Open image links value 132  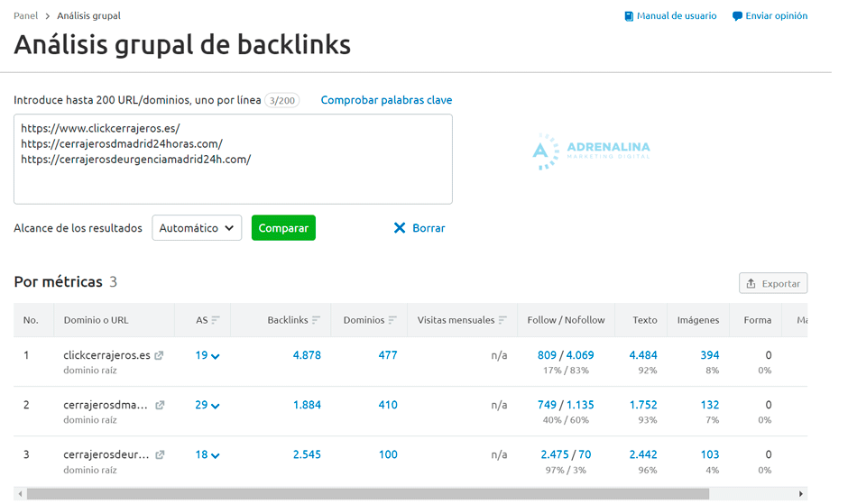click(710, 405)
